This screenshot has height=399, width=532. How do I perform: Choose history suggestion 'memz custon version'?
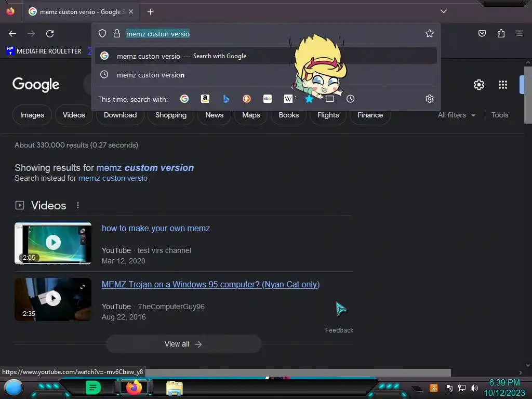(x=266, y=75)
